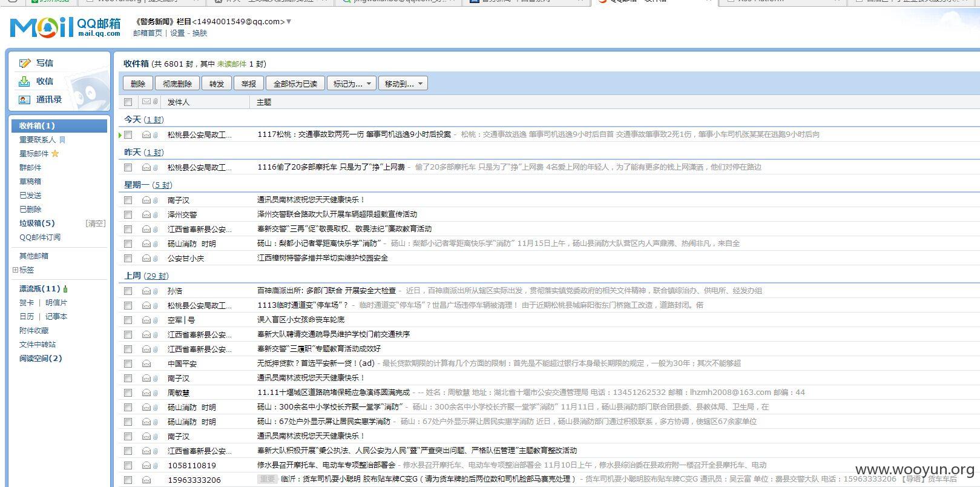Collapse the 昨天 mail group
Viewport: 980px width, 487px height.
[x=132, y=152]
